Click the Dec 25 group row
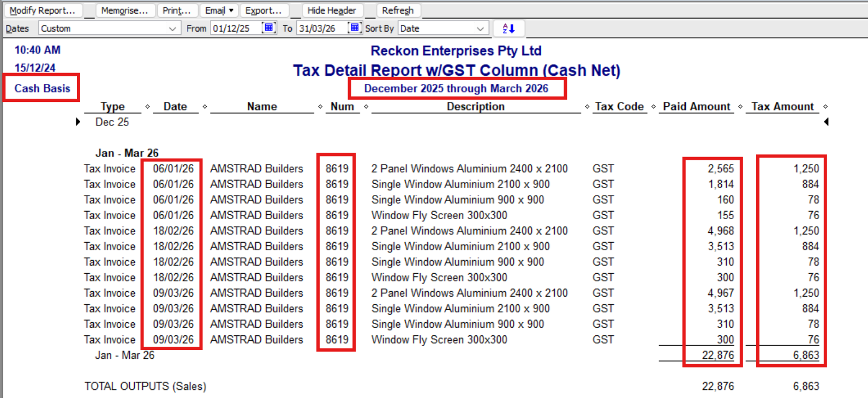 pos(112,122)
